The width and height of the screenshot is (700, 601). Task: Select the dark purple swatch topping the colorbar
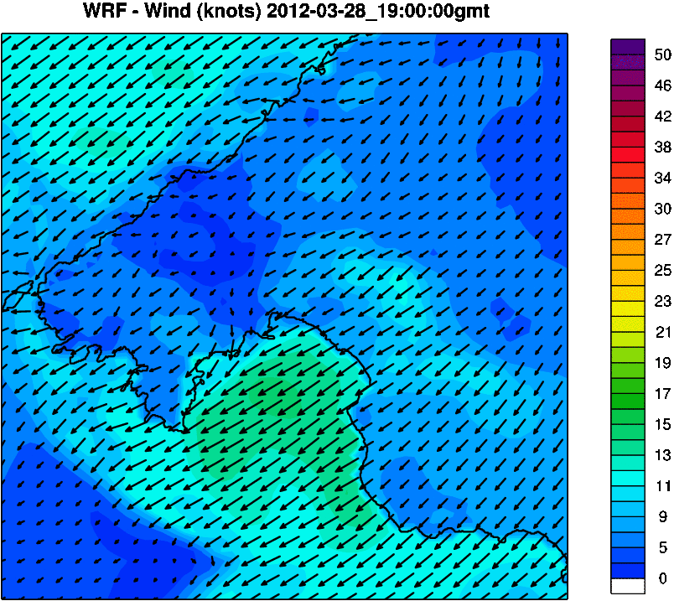(628, 47)
